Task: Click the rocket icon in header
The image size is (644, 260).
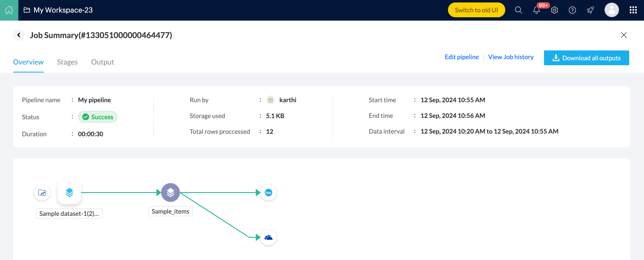Action: [x=590, y=10]
